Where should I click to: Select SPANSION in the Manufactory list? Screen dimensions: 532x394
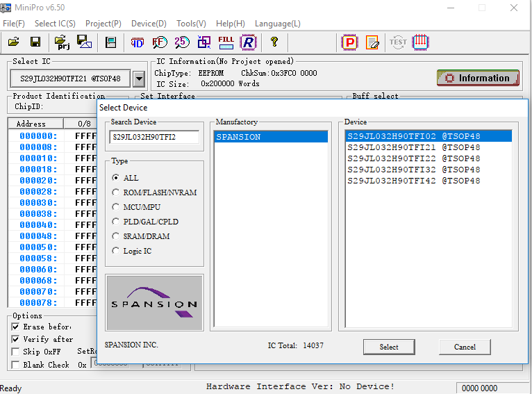click(x=271, y=137)
